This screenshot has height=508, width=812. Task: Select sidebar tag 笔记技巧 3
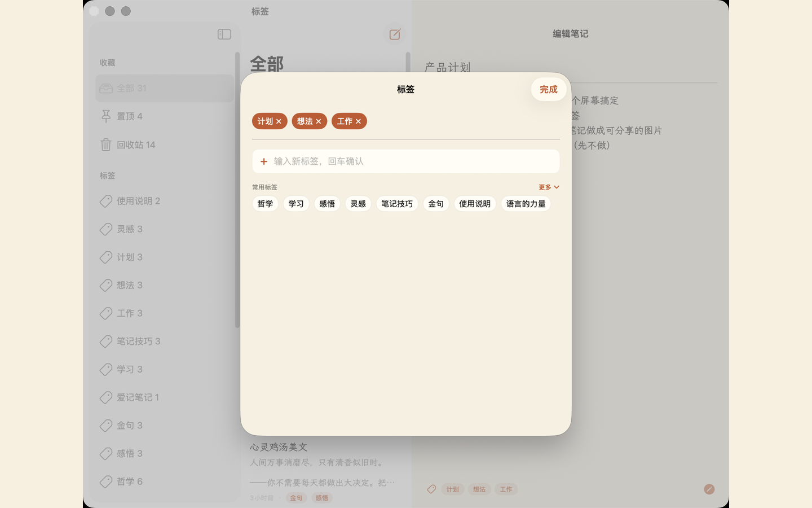click(165, 341)
